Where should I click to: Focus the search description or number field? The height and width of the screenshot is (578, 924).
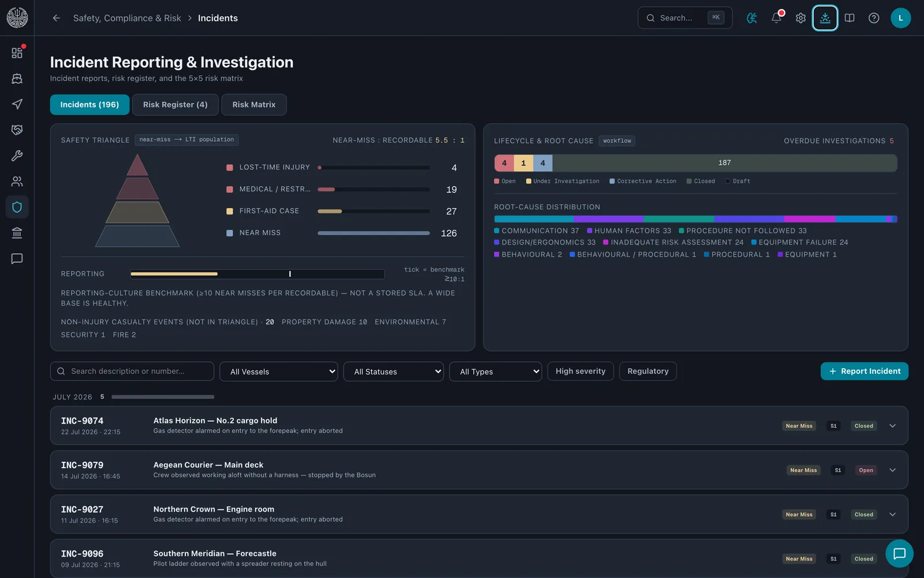pyautogui.click(x=132, y=371)
